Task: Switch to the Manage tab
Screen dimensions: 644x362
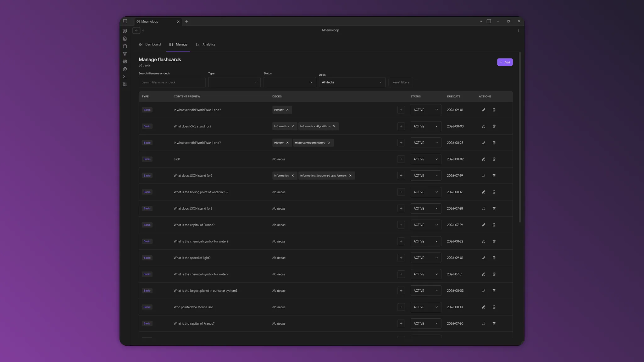Action: (178, 44)
